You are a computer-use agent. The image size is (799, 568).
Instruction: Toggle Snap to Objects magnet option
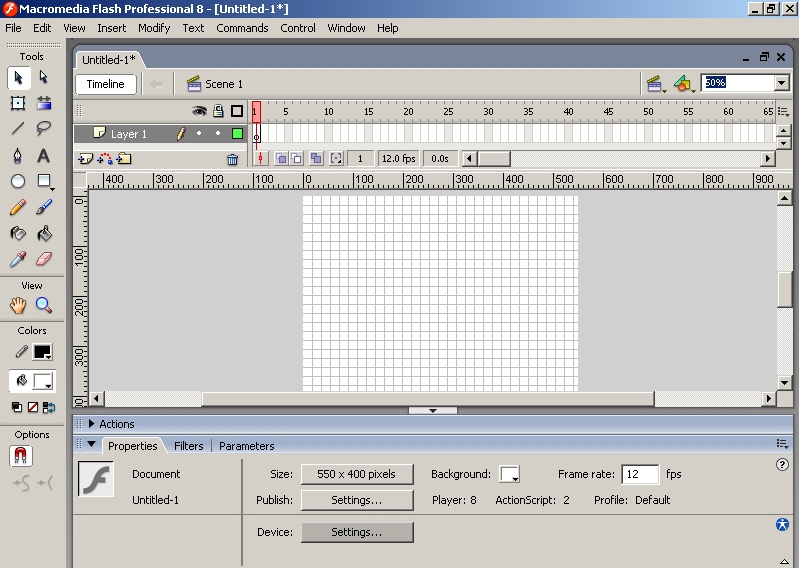[x=20, y=455]
